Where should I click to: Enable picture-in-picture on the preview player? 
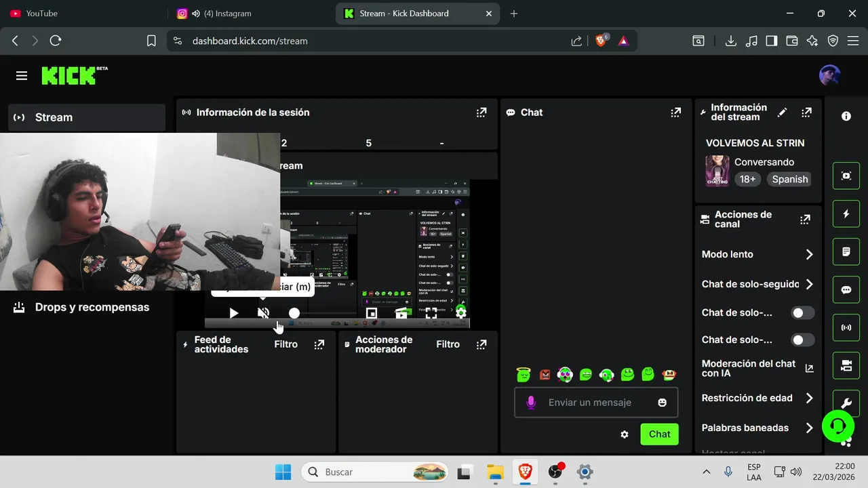pyautogui.click(x=372, y=313)
